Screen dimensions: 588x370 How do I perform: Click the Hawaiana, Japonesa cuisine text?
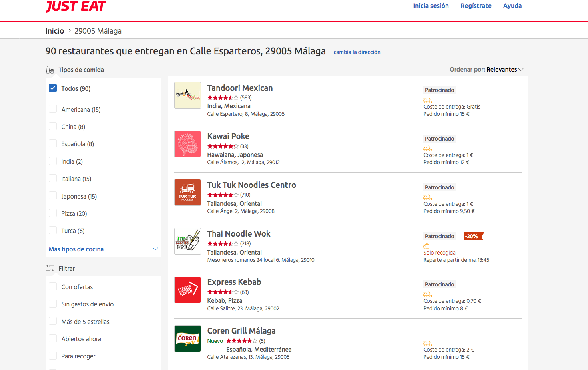235,155
